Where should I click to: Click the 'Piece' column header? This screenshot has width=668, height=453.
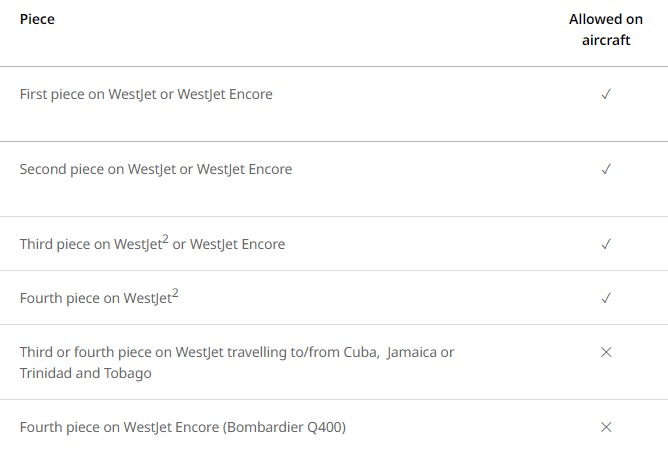[x=37, y=19]
